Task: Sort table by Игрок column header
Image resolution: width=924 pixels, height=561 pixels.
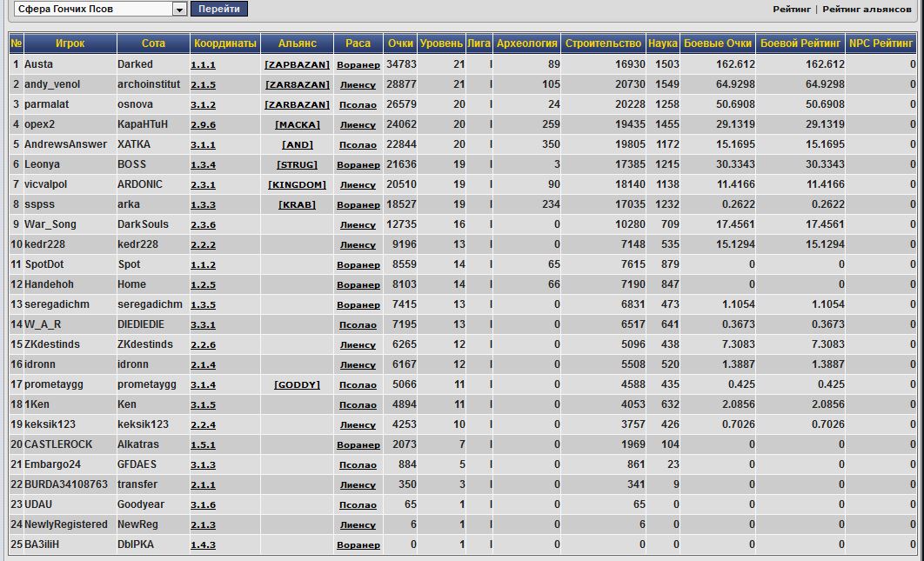Action: coord(70,43)
